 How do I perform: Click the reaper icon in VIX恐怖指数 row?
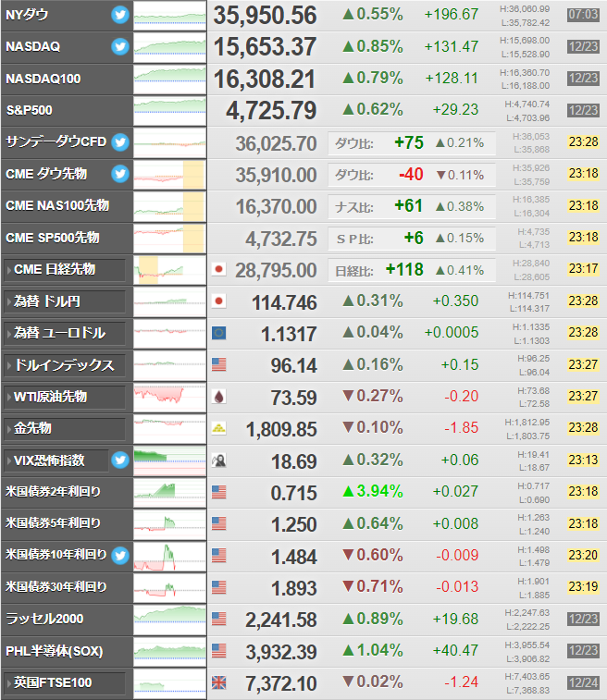pos(219,461)
